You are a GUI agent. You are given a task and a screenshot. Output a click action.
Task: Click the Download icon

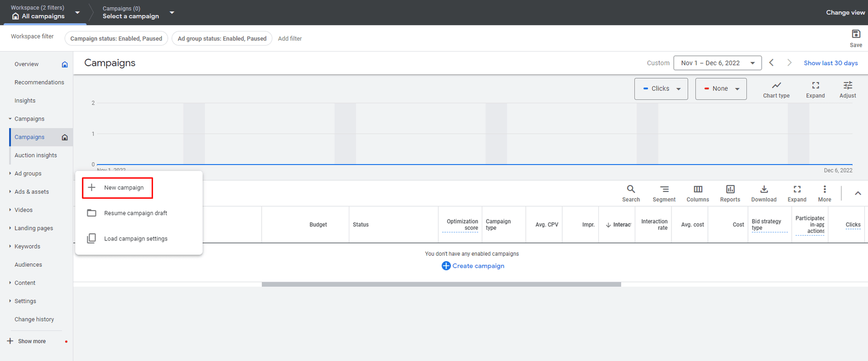[x=764, y=189]
